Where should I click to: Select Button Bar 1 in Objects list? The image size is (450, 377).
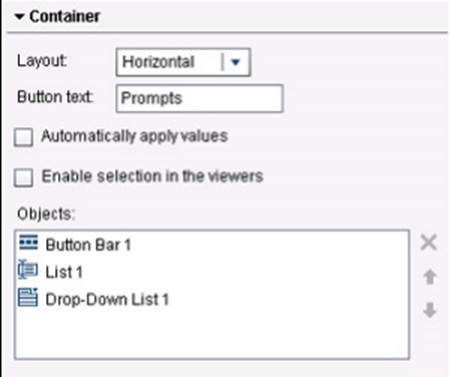(x=88, y=245)
